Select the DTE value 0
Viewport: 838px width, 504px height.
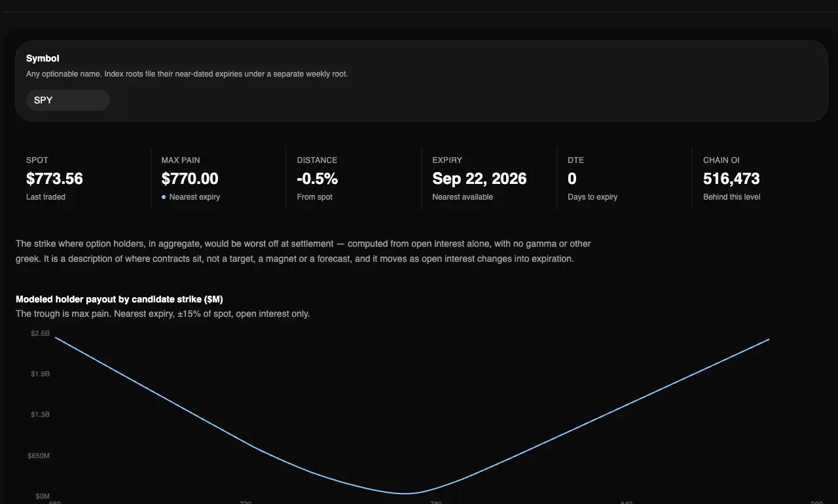(572, 179)
